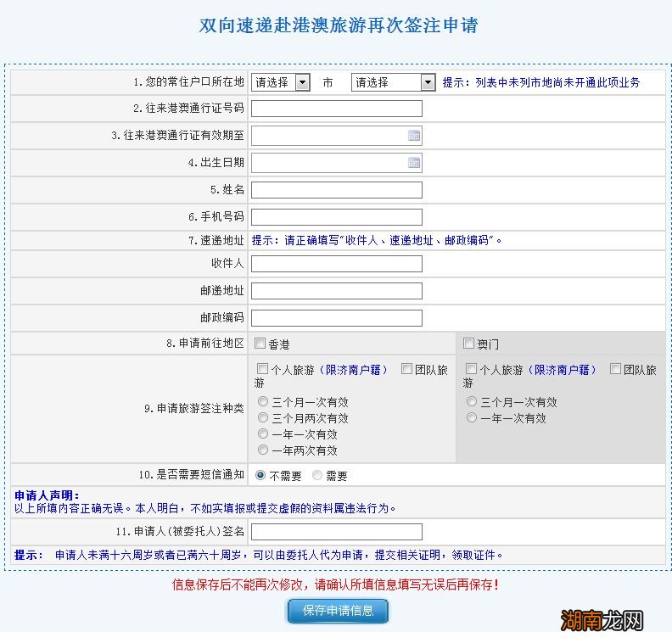Expand the city dropdown for household registration
672x643 pixels.
[x=428, y=82]
